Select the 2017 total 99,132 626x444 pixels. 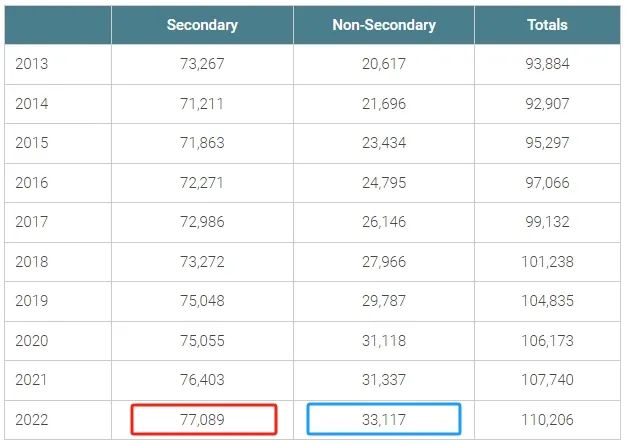point(547,222)
